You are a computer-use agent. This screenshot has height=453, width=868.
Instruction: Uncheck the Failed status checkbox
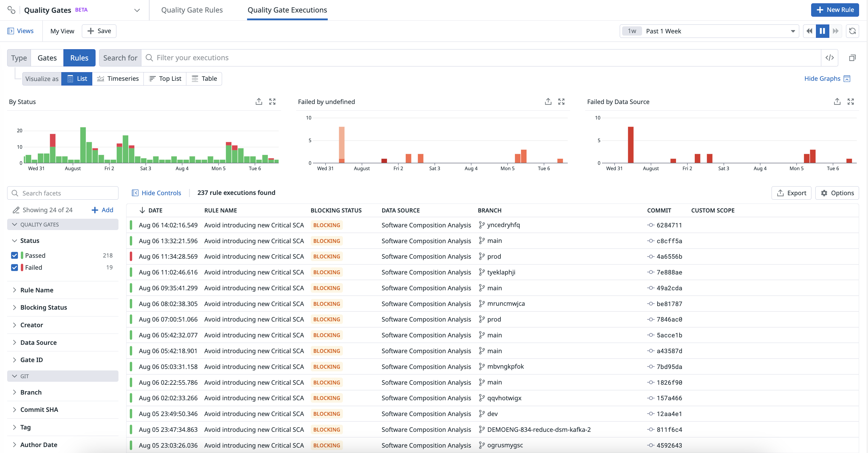pos(15,268)
